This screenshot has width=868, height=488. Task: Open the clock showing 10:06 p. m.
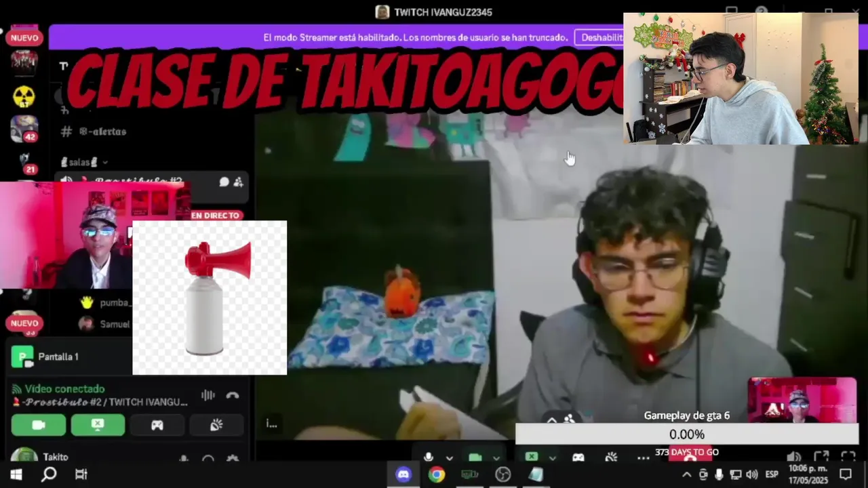[807, 474]
